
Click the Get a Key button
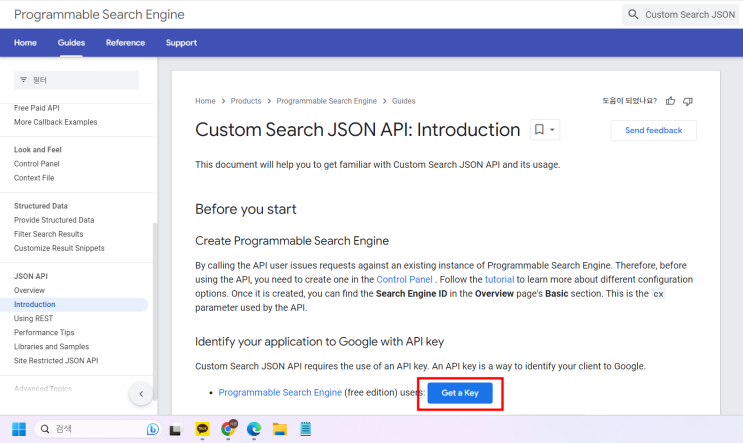460,393
